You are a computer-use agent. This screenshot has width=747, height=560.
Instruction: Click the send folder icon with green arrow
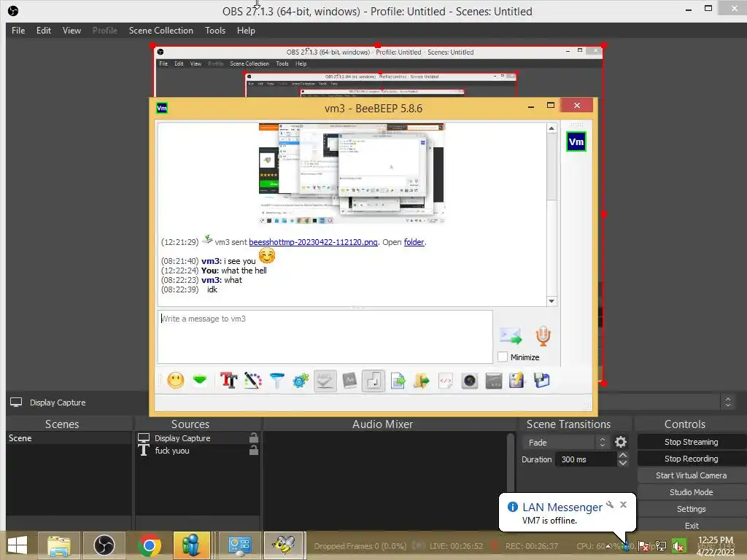(x=421, y=381)
